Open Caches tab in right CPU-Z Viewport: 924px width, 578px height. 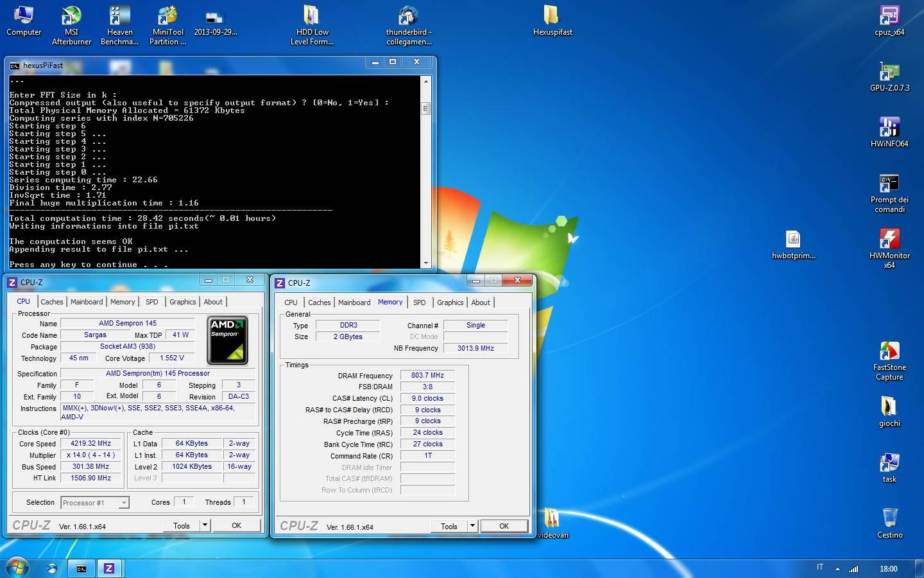320,302
